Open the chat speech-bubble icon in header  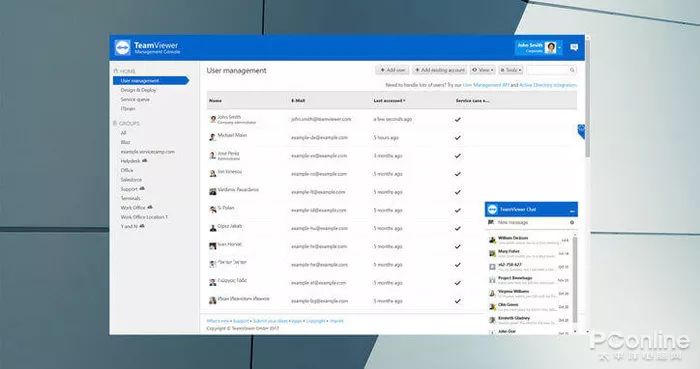(574, 47)
